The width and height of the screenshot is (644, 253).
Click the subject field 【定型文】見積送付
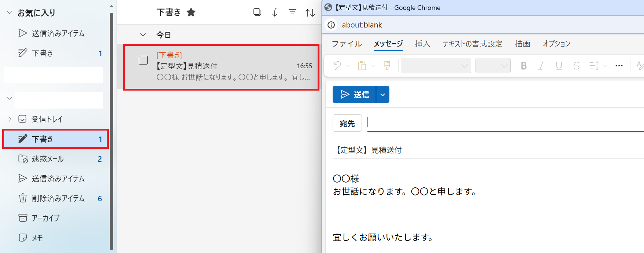tap(488, 150)
